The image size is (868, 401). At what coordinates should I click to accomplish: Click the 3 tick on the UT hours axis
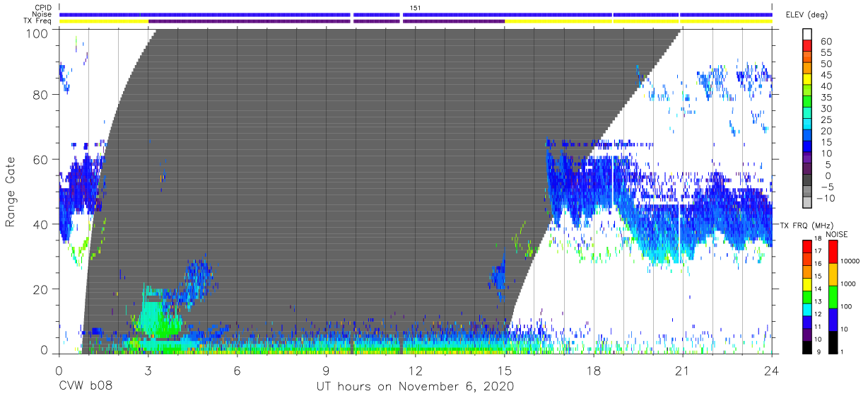point(148,371)
